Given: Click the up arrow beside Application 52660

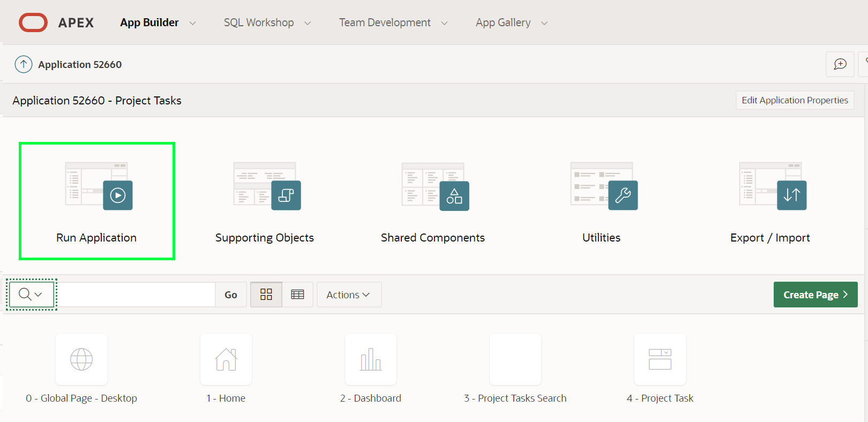Looking at the screenshot, I should (x=24, y=64).
